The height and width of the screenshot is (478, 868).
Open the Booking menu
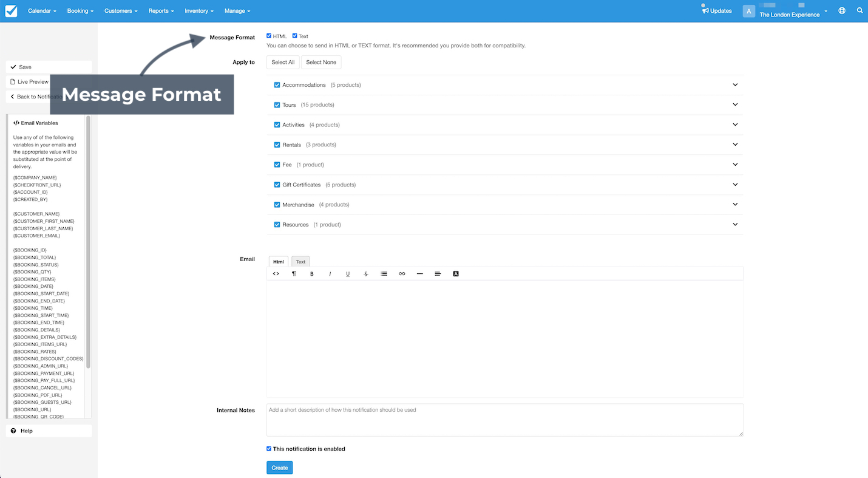[80, 11]
